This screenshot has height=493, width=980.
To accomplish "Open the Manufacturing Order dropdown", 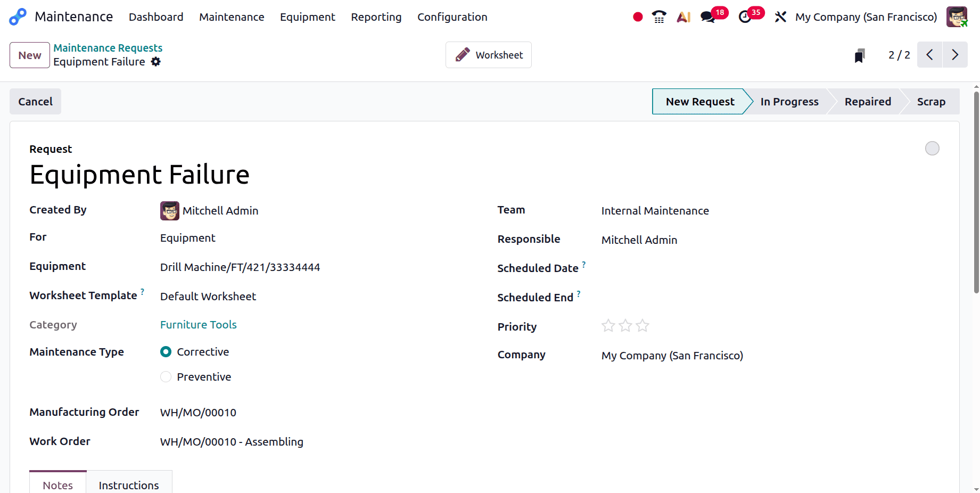I will tap(315, 413).
